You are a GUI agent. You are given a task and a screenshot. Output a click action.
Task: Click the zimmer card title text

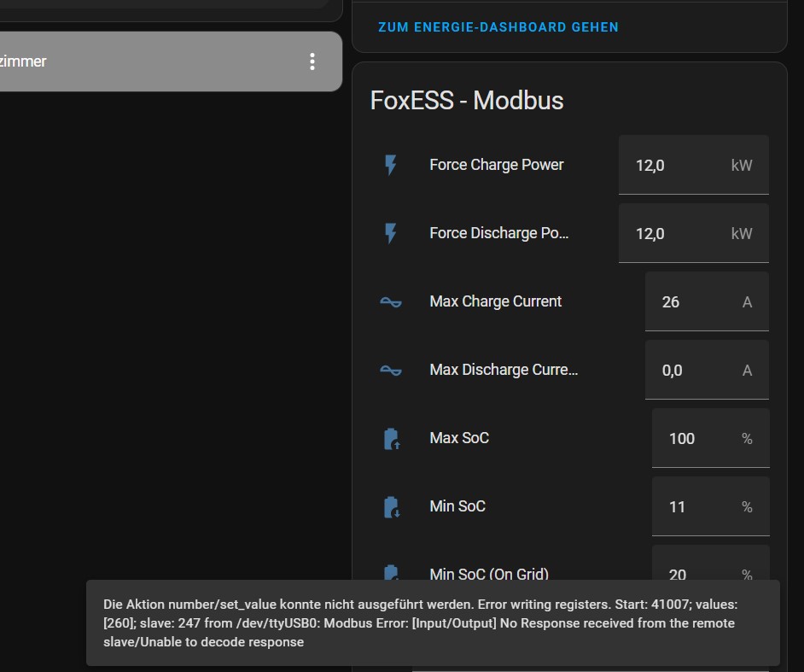[23, 61]
